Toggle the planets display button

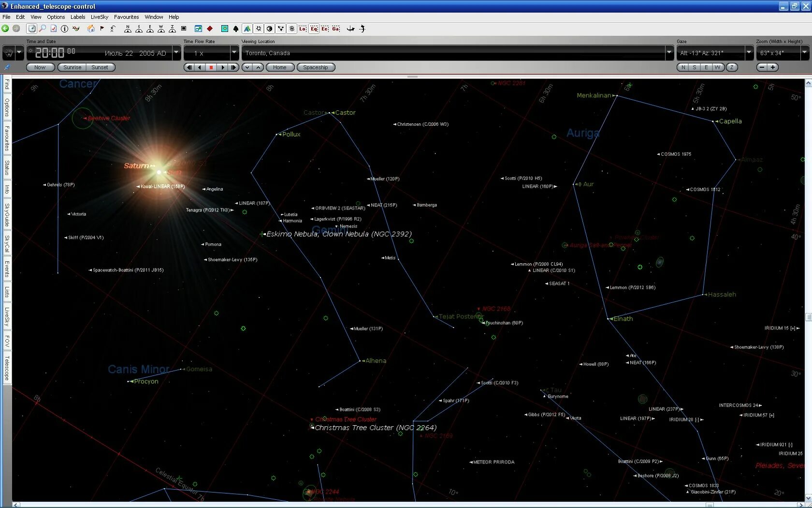pyautogui.click(x=270, y=29)
